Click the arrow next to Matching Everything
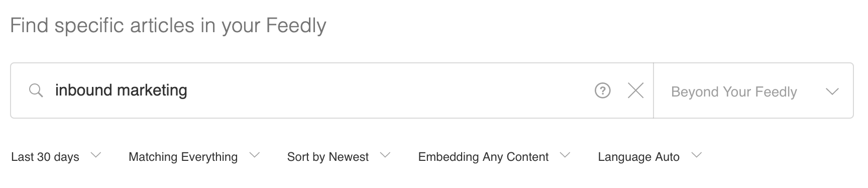The image size is (868, 188). 255,155
